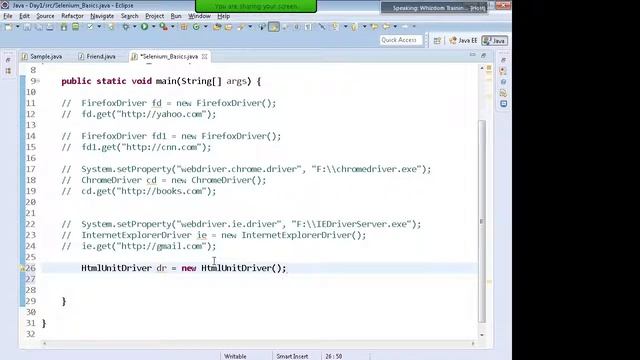Click the warning marker on line 26

pos(22,268)
